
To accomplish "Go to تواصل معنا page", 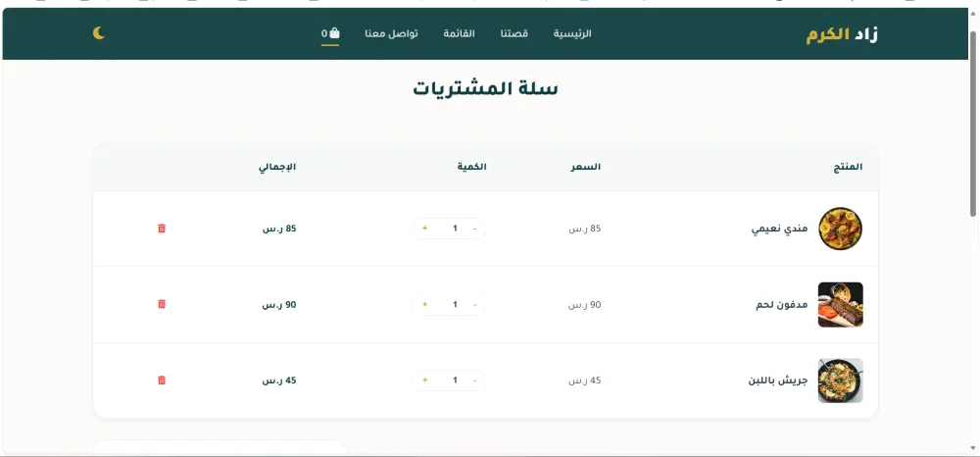I will tap(391, 33).
